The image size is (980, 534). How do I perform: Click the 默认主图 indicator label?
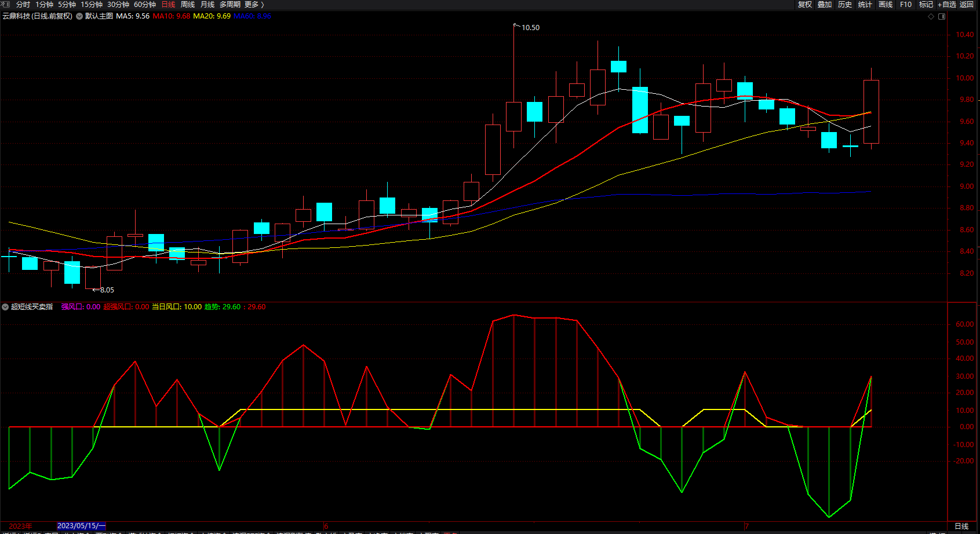[x=99, y=16]
